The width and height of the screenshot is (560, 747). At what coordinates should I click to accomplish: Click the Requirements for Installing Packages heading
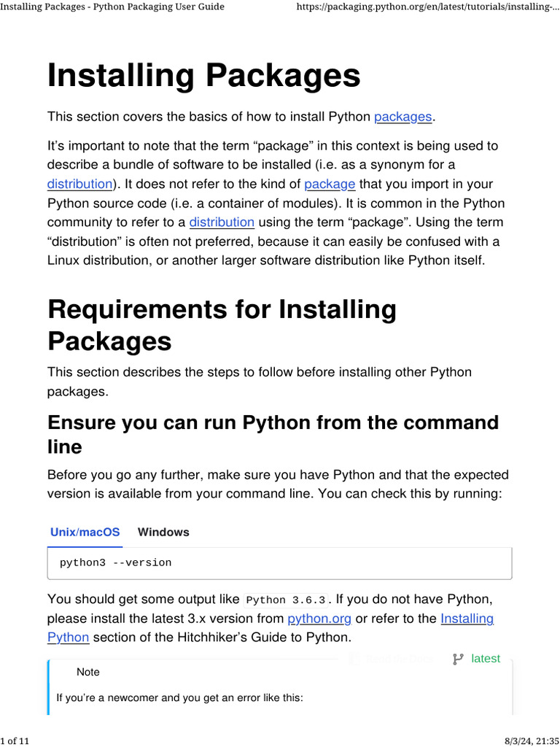coord(222,325)
